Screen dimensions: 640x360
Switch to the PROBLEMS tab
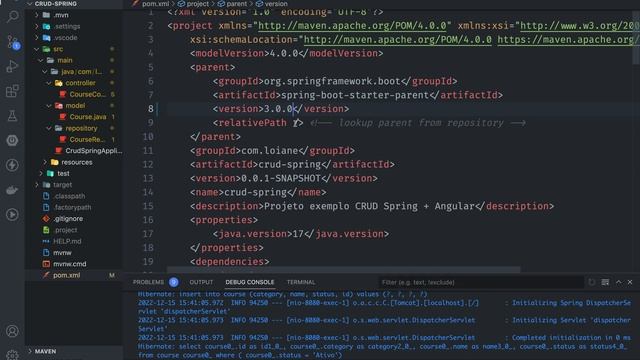(148, 282)
